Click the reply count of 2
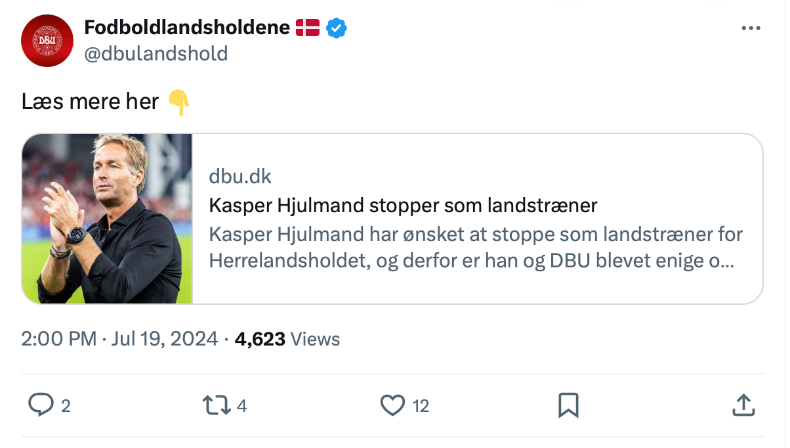This screenshot has width=790, height=448. [x=66, y=406]
